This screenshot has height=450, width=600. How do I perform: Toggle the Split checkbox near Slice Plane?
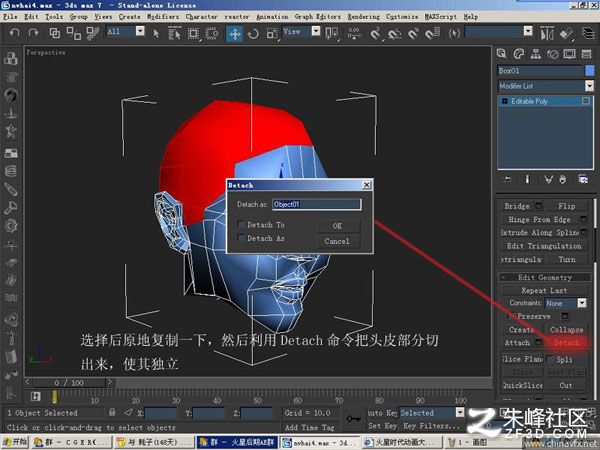pos(550,359)
